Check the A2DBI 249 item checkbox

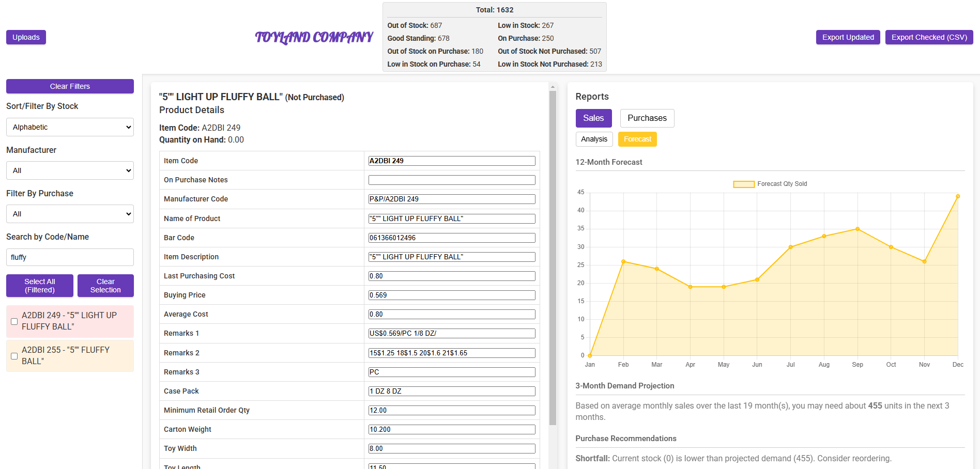14,321
